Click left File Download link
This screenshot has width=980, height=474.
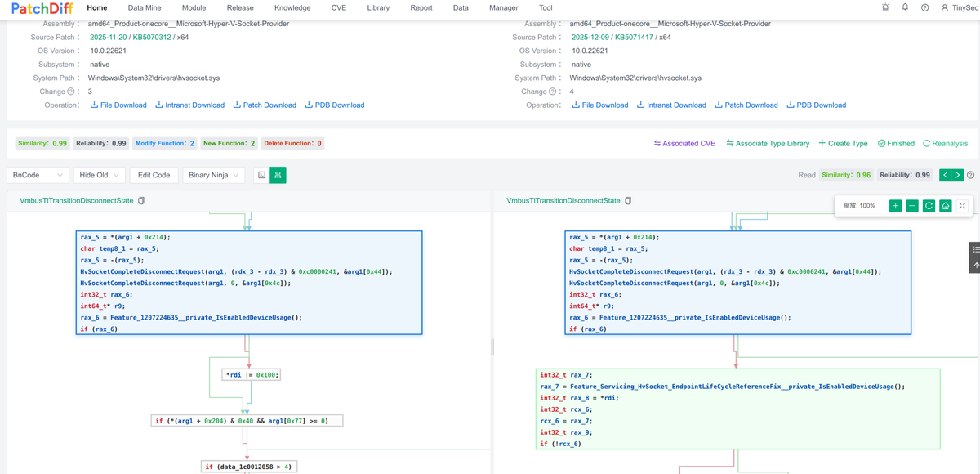point(118,105)
